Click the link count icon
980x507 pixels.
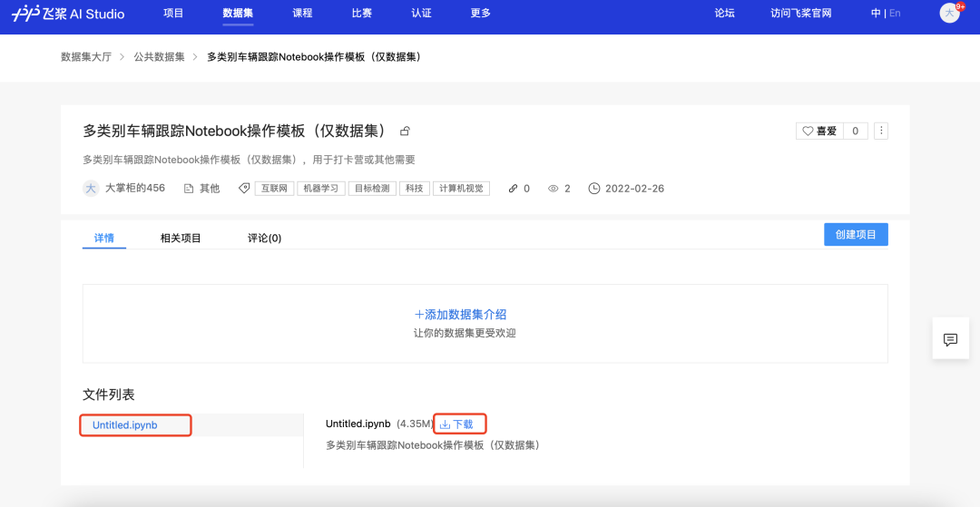pos(513,188)
